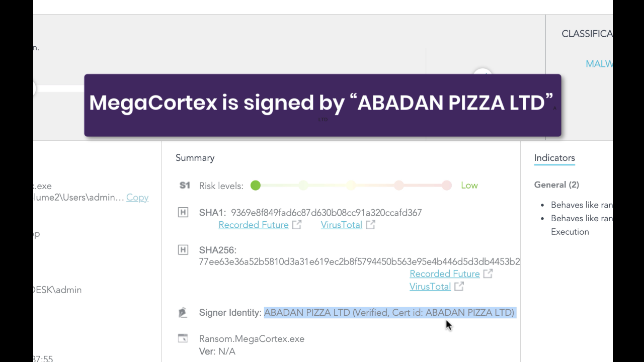The height and width of the screenshot is (362, 644).
Task: Open the VirusTotal link under SHA1
Action: point(342,225)
